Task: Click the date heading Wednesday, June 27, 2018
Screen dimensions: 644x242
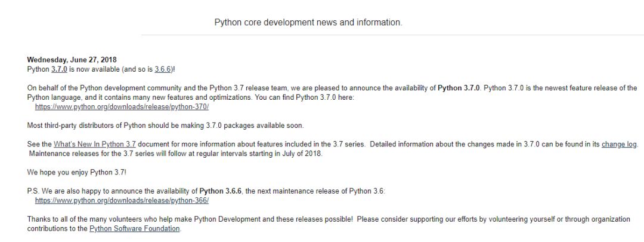Action: tap(72, 60)
